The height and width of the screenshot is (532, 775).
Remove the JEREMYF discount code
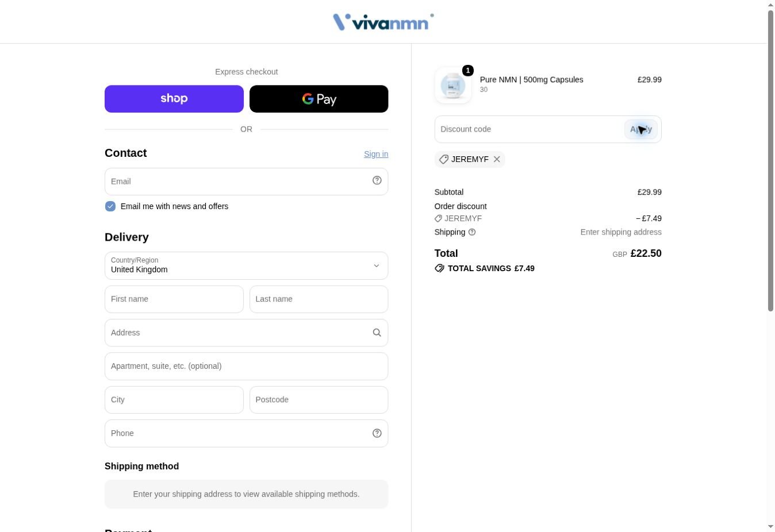pos(497,159)
